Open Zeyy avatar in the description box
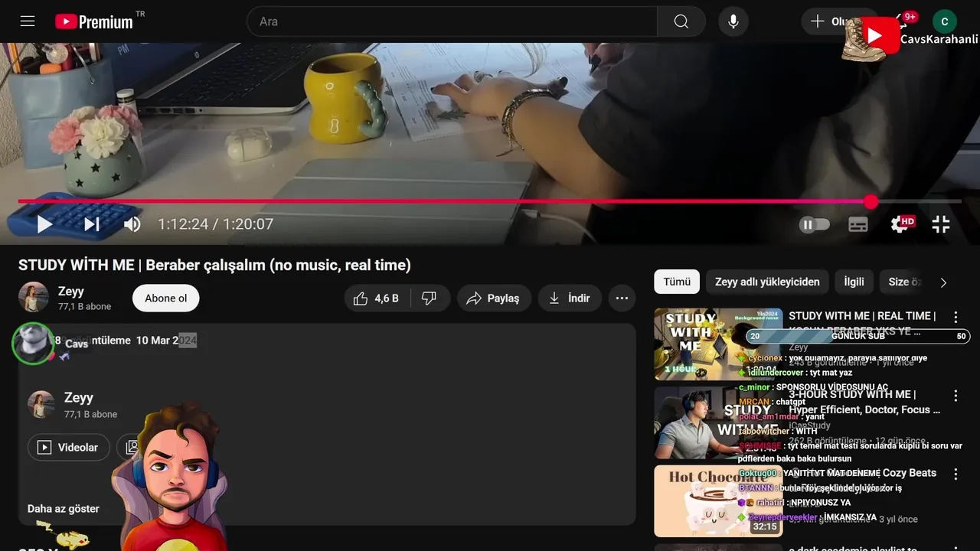 tap(41, 404)
